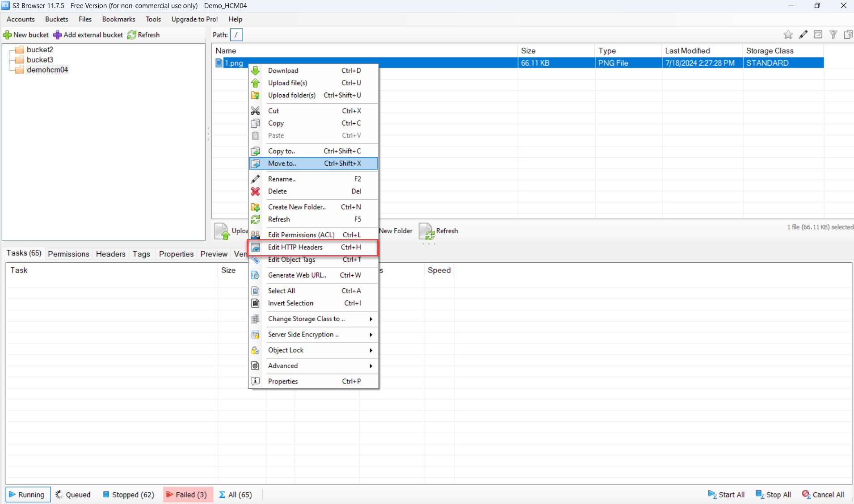
Task: Switch to the Permissions tab
Action: click(x=68, y=254)
